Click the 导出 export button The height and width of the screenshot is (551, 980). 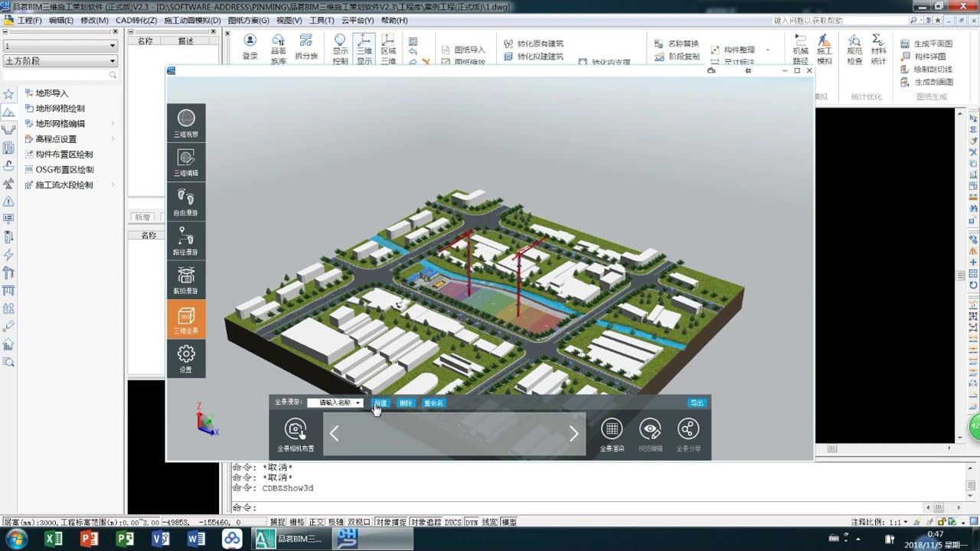697,403
